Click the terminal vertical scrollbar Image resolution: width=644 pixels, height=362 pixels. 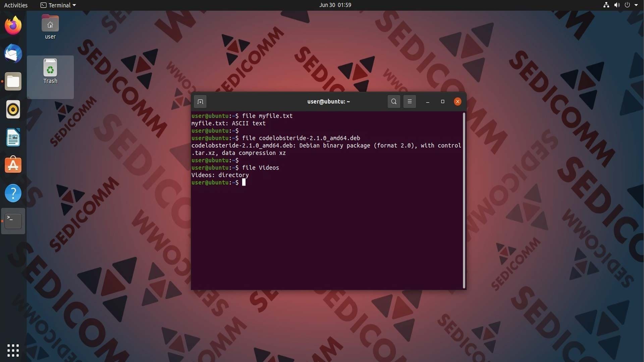click(x=464, y=200)
